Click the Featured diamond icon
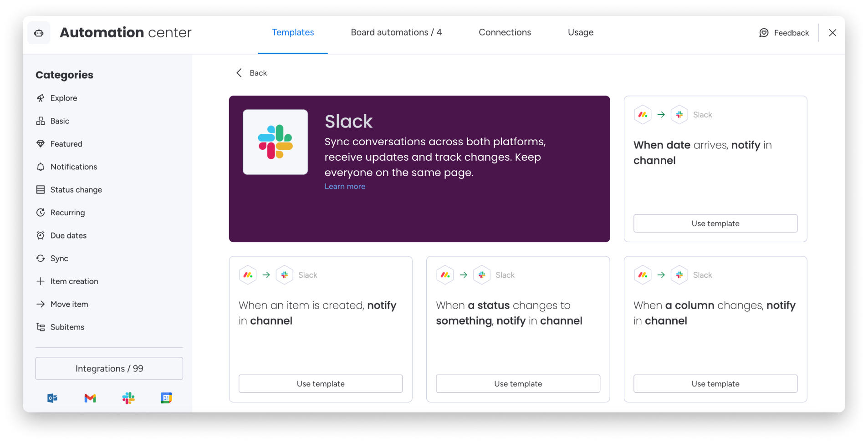The width and height of the screenshot is (868, 442). 41,144
